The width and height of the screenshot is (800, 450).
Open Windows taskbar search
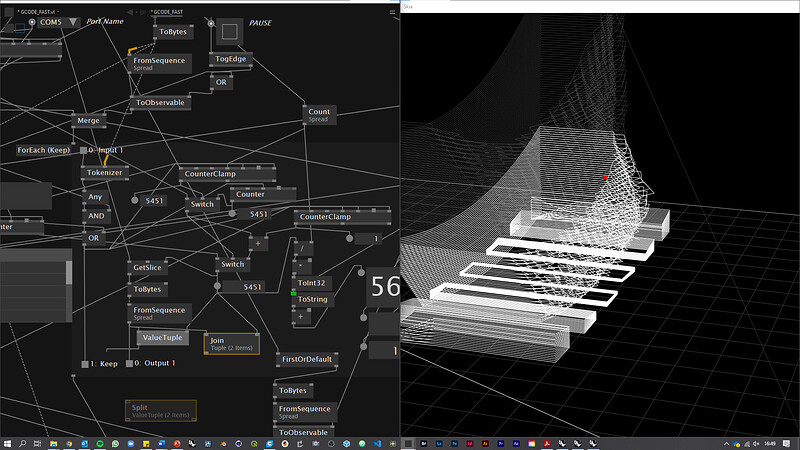tap(22, 444)
